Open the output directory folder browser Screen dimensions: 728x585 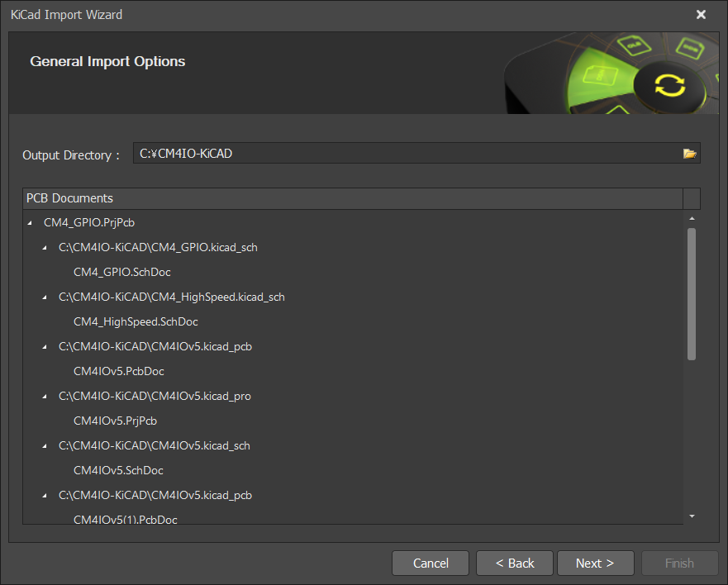689,152
